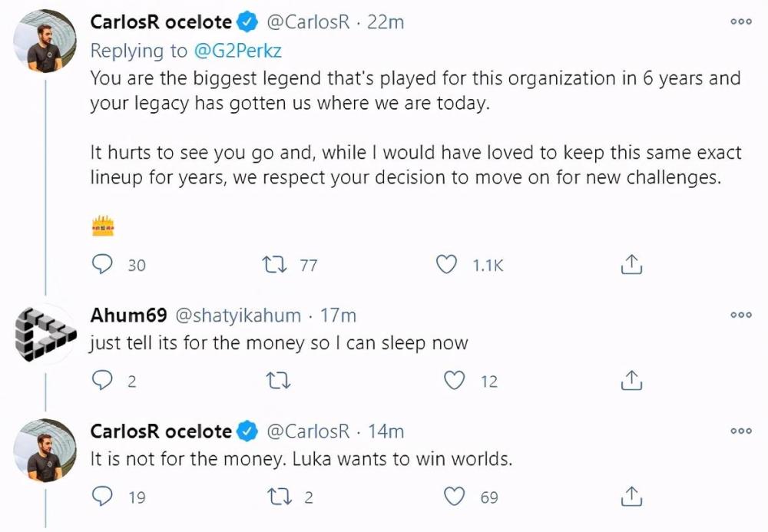View Ahum69's profile picture
Image resolution: width=768 pixels, height=532 pixels.
tap(45, 333)
